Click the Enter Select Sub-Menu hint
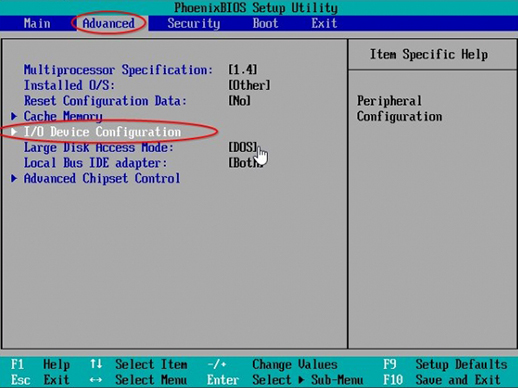This screenshot has height=388, width=518. pos(285,380)
